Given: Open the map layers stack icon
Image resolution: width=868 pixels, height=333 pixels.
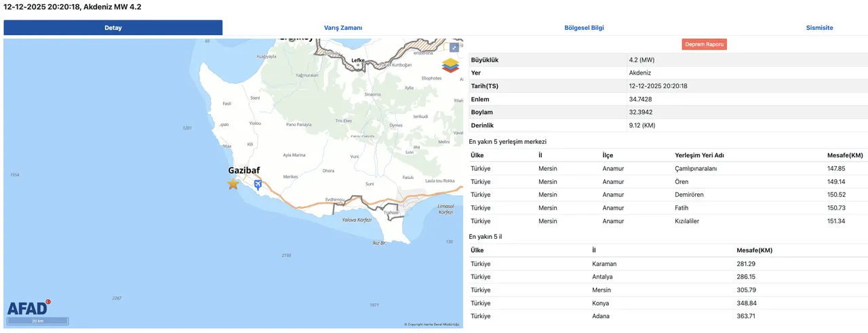Looking at the screenshot, I should 450,65.
